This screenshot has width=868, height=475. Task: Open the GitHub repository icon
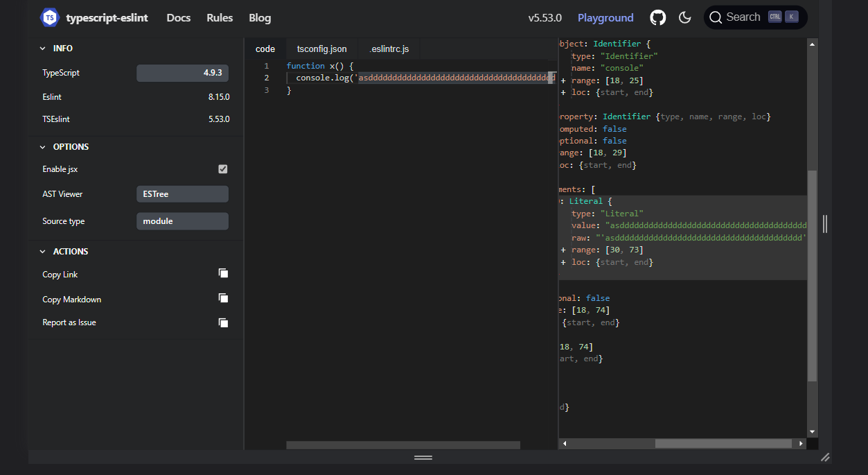pyautogui.click(x=658, y=17)
